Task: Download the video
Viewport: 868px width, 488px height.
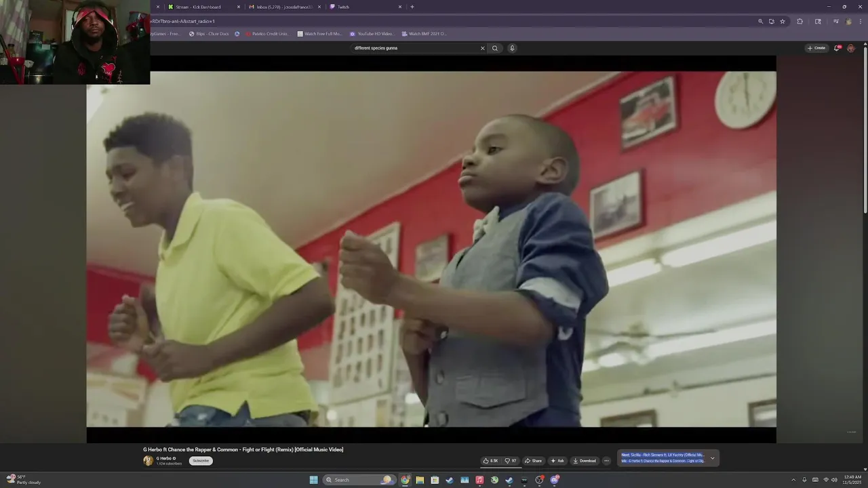Action: pos(585,461)
